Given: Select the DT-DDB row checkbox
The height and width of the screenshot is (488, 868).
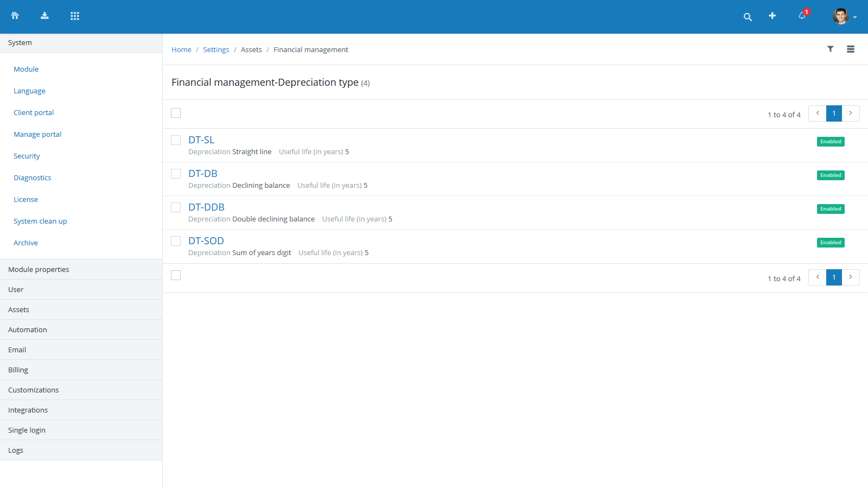Looking at the screenshot, I should tap(176, 207).
